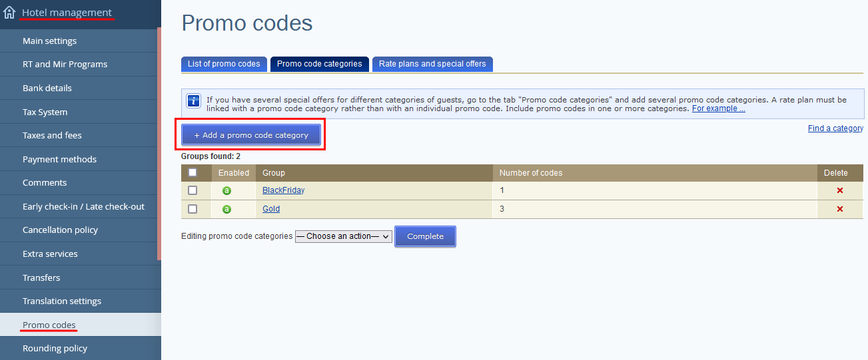Click the Hotel management home icon
Screen dimensions: 868x360
pyautogui.click(x=9, y=12)
